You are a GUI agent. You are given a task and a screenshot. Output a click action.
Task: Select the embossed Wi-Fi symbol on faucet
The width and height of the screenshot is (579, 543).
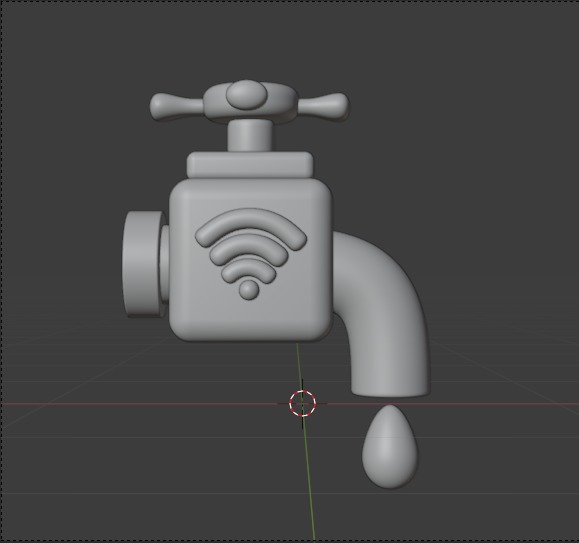point(251,253)
